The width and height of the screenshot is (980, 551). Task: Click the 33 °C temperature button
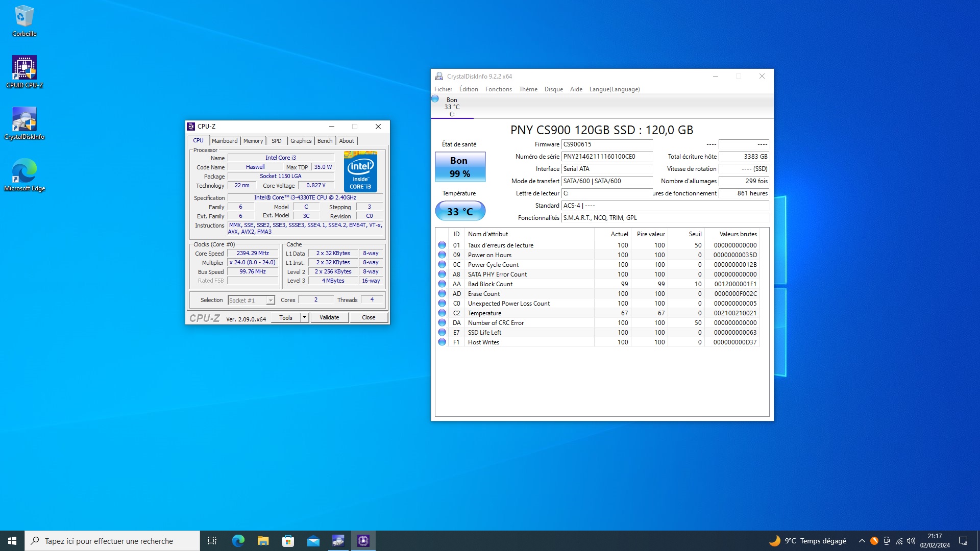pyautogui.click(x=460, y=211)
